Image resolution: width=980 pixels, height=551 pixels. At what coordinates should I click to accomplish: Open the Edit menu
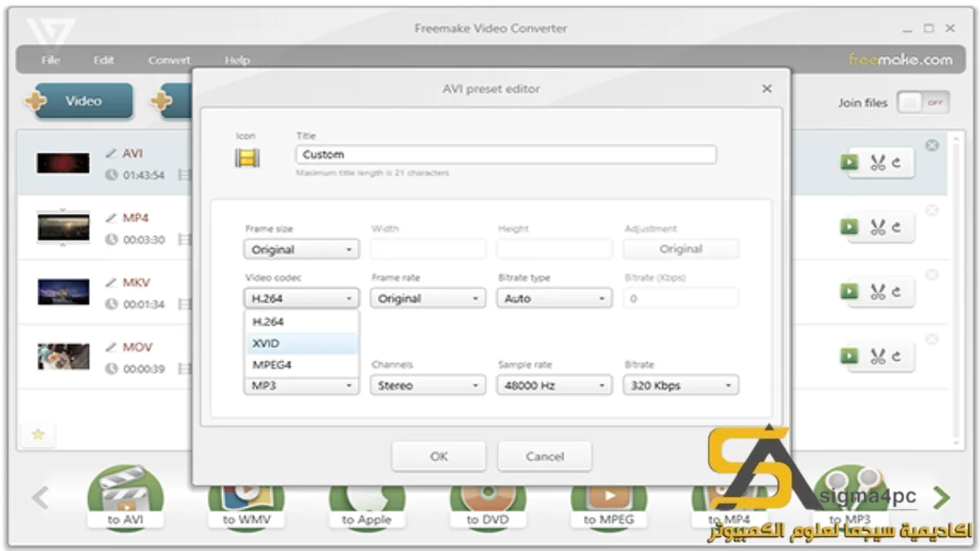(104, 60)
